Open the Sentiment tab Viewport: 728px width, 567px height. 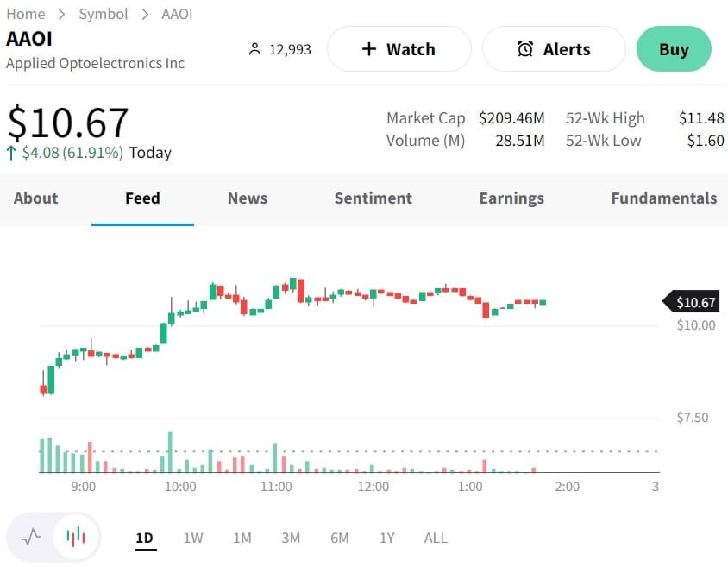[373, 198]
